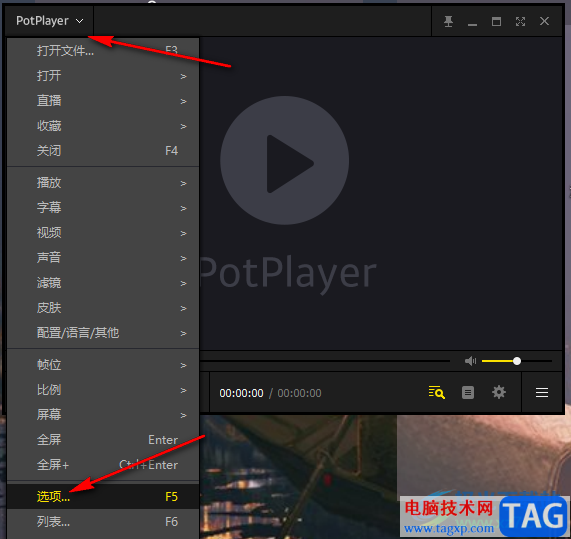This screenshot has width=571, height=539.
Task: Click the large center play button
Action: tap(284, 160)
